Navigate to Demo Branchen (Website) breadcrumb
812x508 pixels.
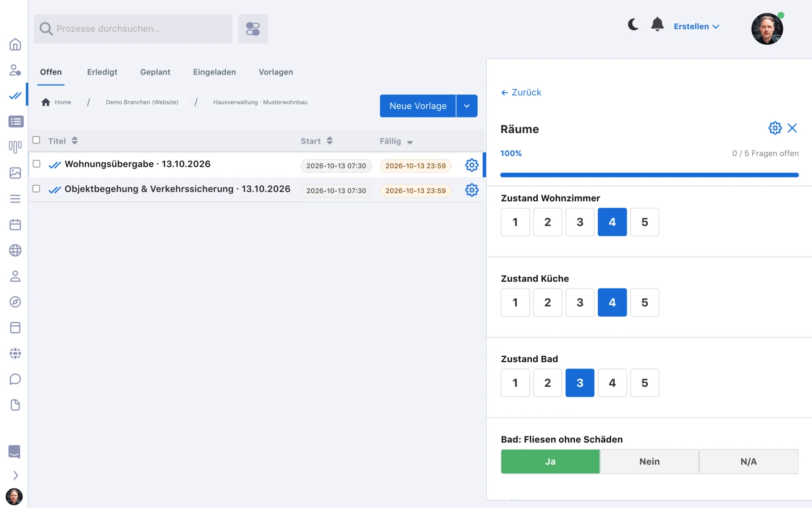pos(142,102)
